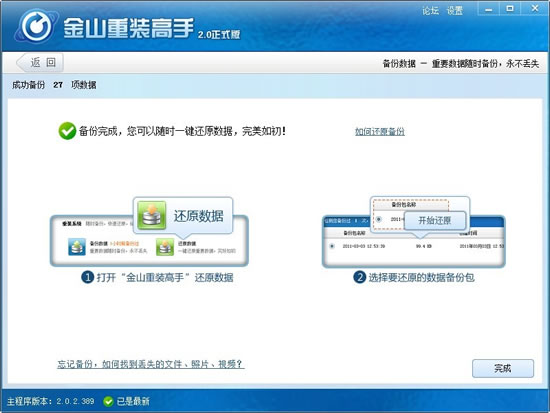Open the 设置 menu item
Screen dimensions: 550x413
(x=455, y=11)
